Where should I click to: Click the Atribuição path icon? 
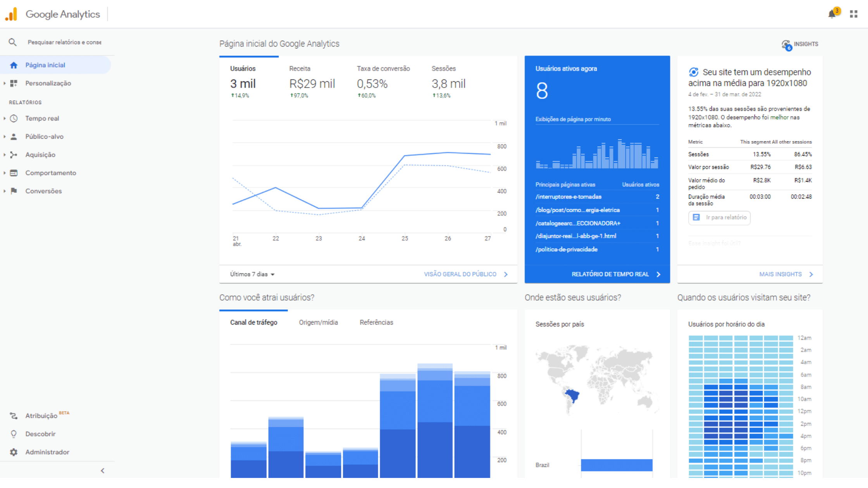coord(14,416)
